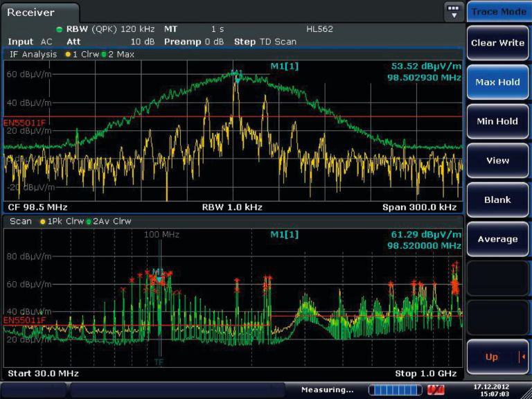This screenshot has height=399, width=532.
Task: Click the red status icon in status bar
Action: [x=436, y=390]
